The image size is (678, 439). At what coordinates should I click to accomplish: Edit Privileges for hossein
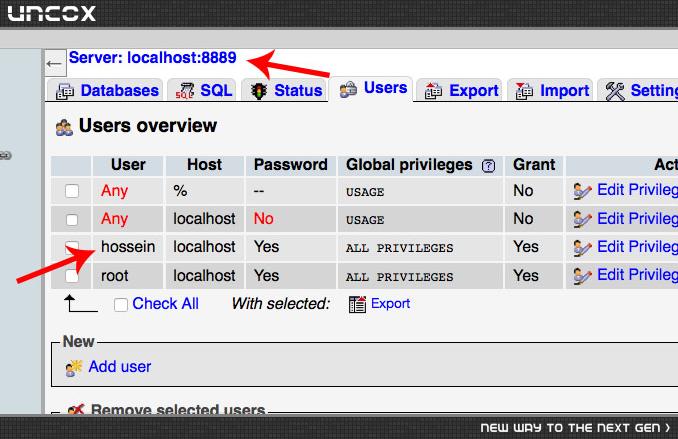(x=637, y=247)
